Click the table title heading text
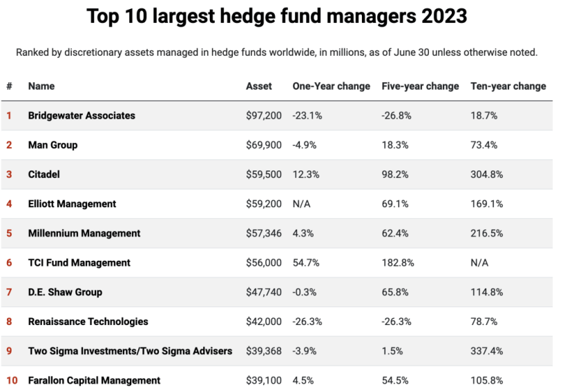This screenshot has width=574, height=392. coord(277,17)
